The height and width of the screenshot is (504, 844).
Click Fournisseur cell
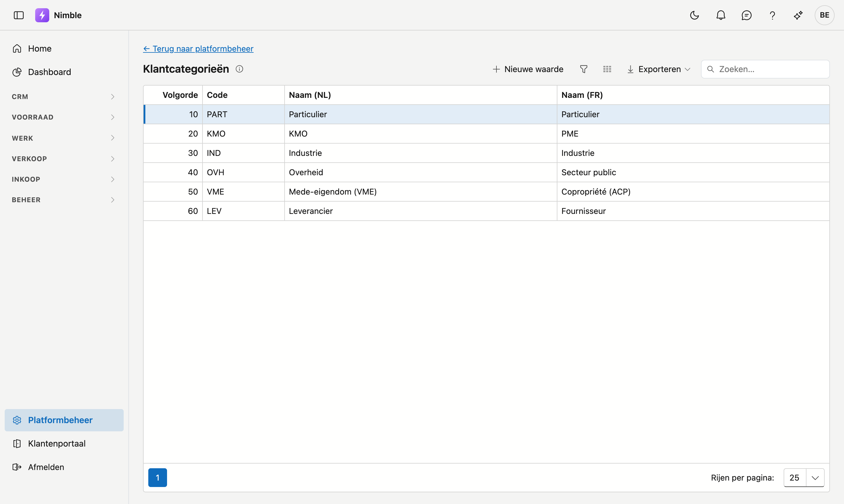pyautogui.click(x=693, y=211)
